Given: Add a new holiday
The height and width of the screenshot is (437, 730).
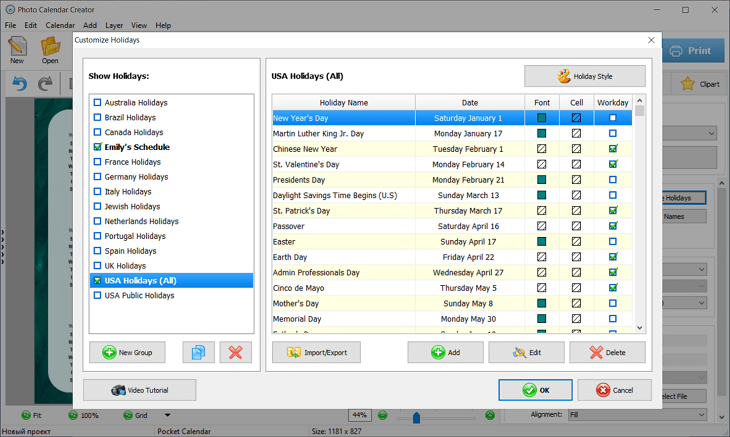Looking at the screenshot, I should click(x=446, y=352).
